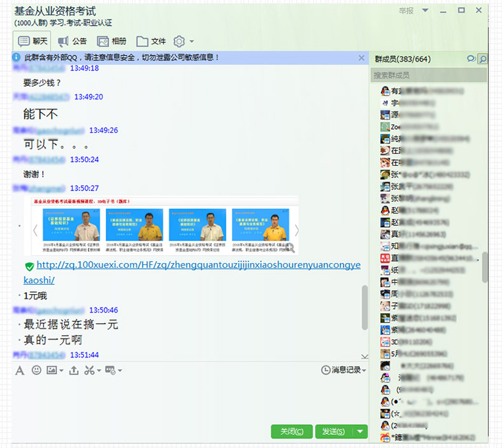This screenshot has width=502, height=448.
Task: Open the 消息记录 message history dropdown
Action: pos(343,370)
